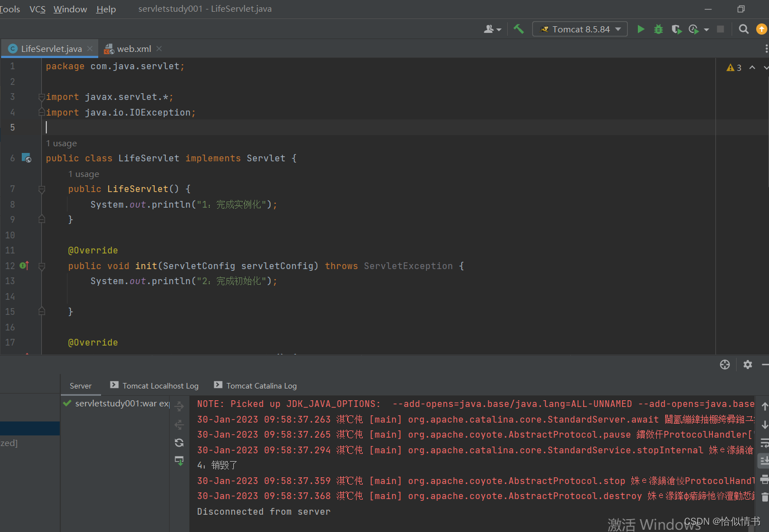The image size is (769, 532).
Task: Open Services panel gear settings
Action: pyautogui.click(x=748, y=365)
